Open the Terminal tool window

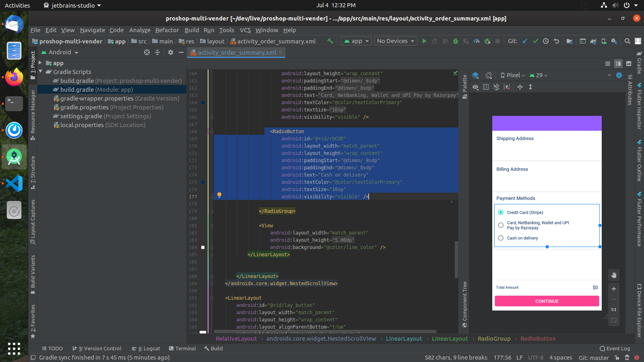(x=182, y=348)
